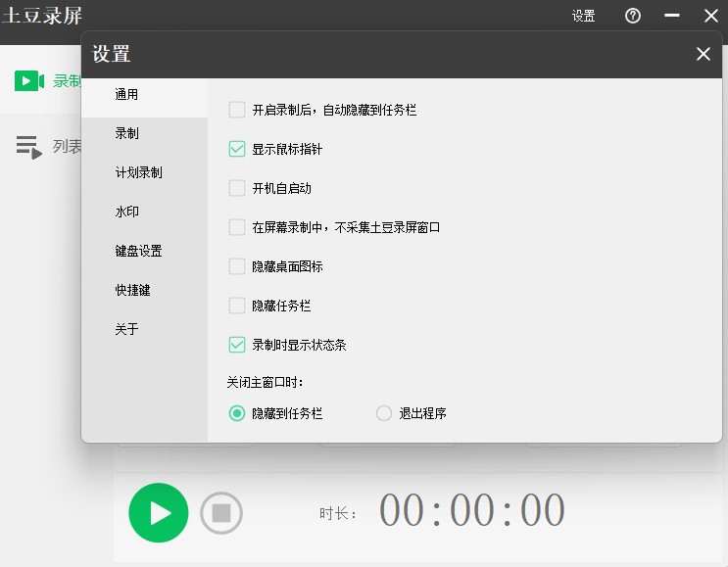Close the 土豆录屏 main window
This screenshot has height=567, width=728.
710,16
